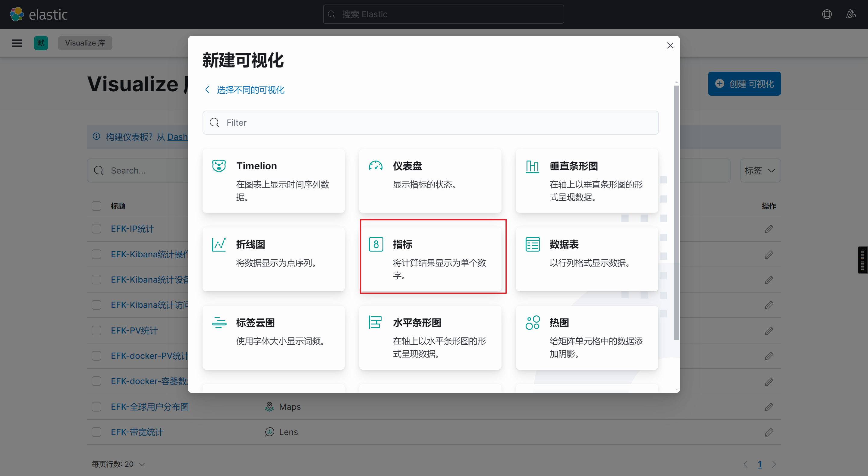The image size is (868, 476).
Task: Click the vertical bar chart icon
Action: [x=532, y=166]
